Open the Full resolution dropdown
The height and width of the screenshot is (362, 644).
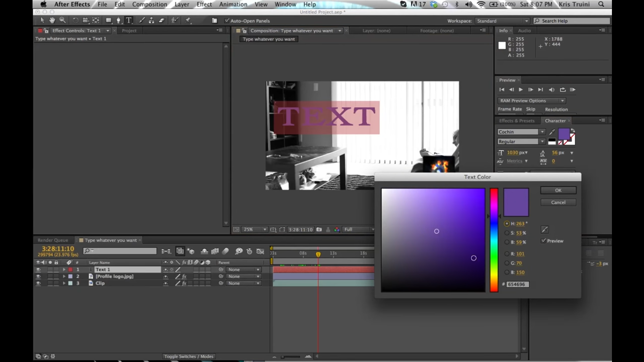point(358,230)
